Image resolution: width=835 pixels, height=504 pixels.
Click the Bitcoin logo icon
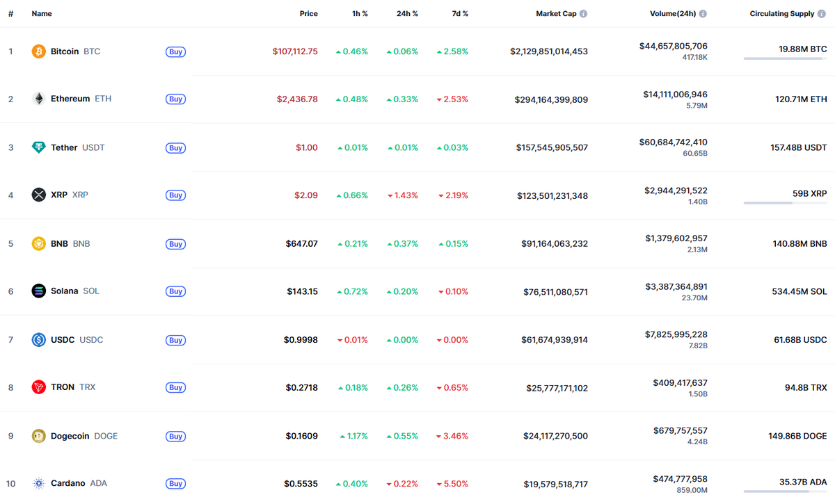(38, 51)
